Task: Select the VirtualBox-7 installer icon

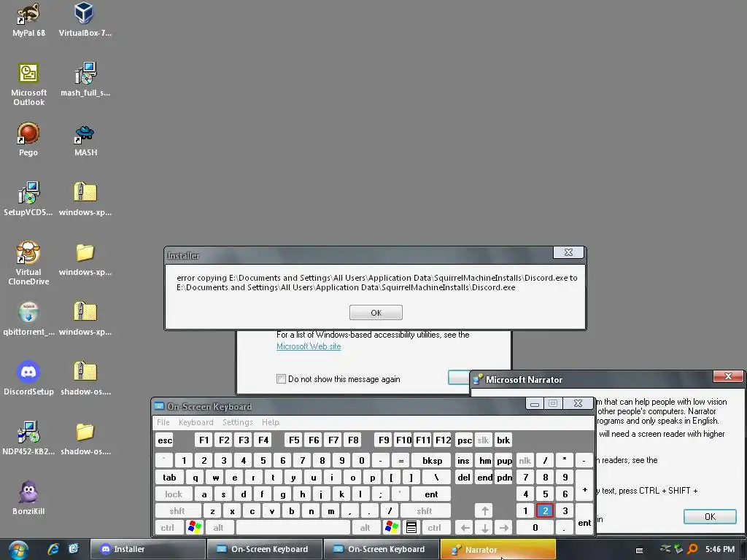Action: pos(85,19)
